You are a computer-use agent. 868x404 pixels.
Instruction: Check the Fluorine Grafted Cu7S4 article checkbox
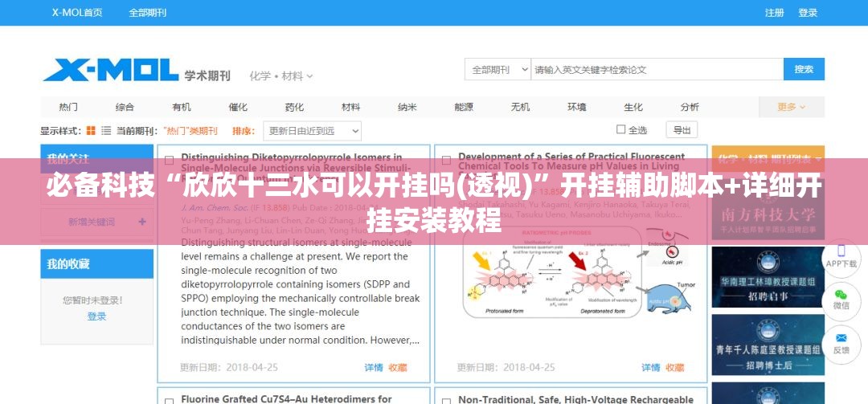[170, 401]
